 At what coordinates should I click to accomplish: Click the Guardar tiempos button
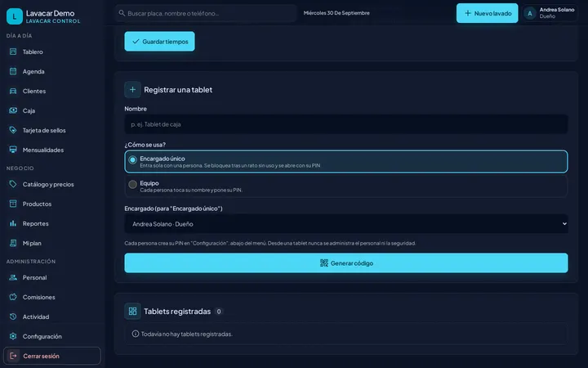tap(159, 42)
